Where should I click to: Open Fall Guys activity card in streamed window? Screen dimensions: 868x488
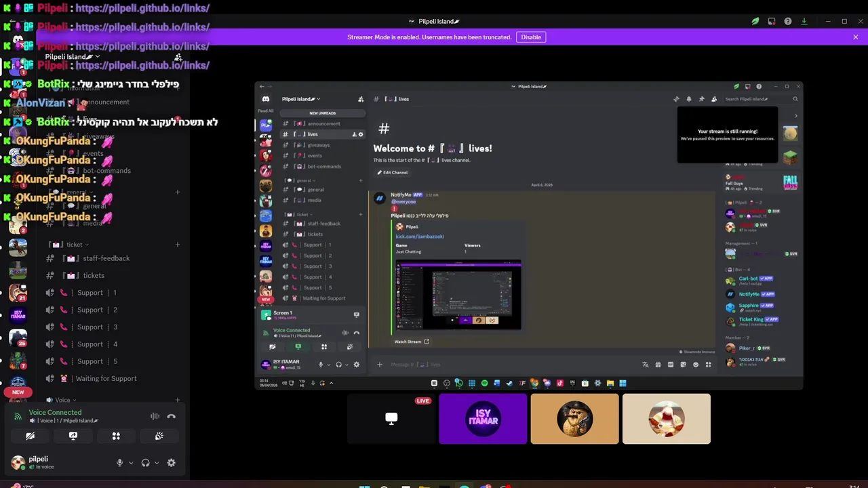tap(761, 183)
